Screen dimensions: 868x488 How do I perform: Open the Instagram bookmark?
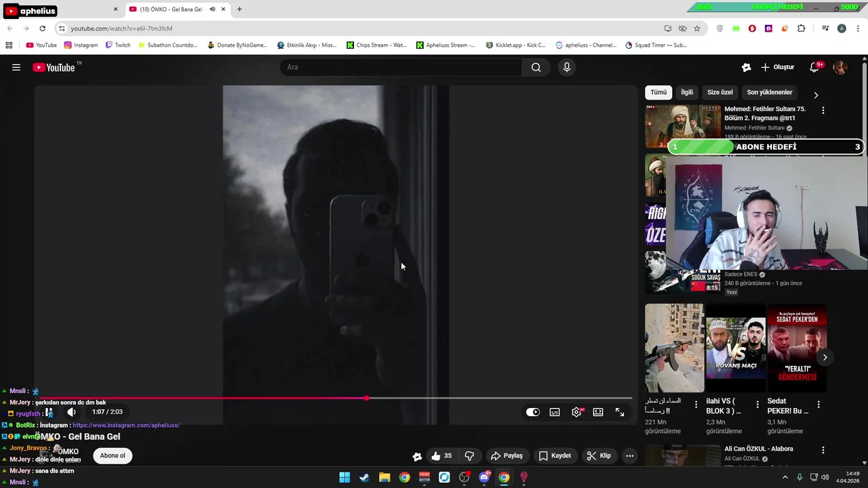point(81,45)
